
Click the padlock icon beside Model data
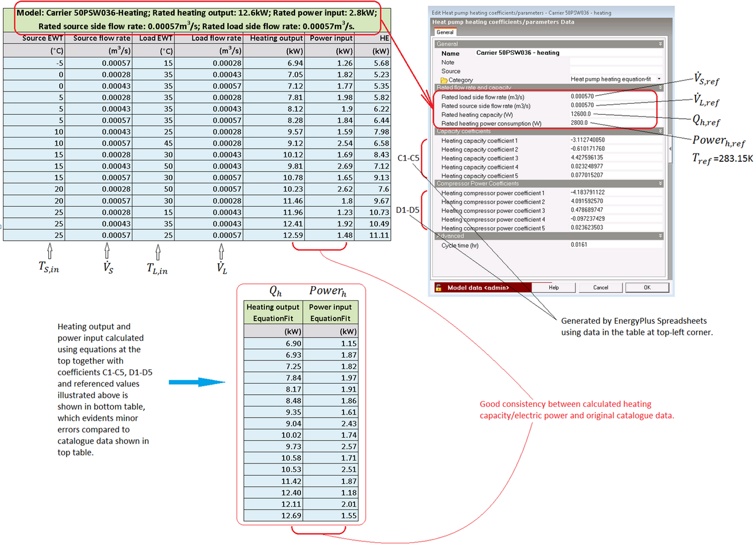[x=438, y=288]
